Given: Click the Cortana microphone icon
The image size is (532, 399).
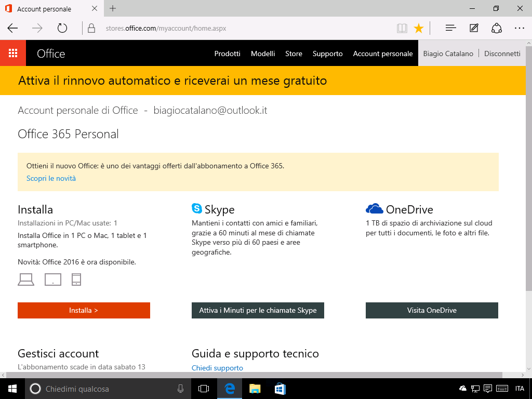Looking at the screenshot, I should tap(180, 389).
